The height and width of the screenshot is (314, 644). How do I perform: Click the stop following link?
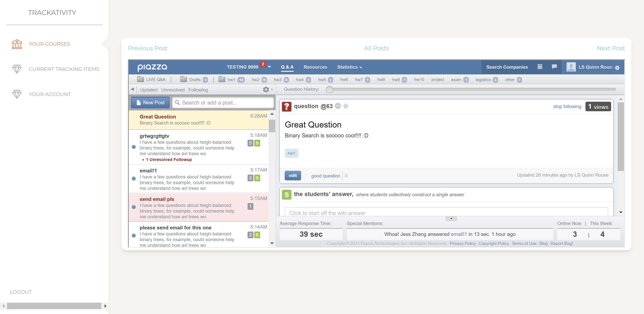tap(567, 106)
